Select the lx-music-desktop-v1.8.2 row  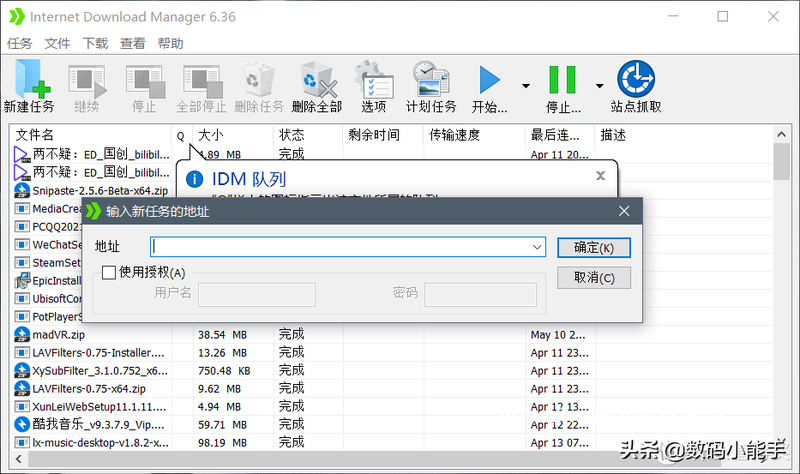coord(392,442)
